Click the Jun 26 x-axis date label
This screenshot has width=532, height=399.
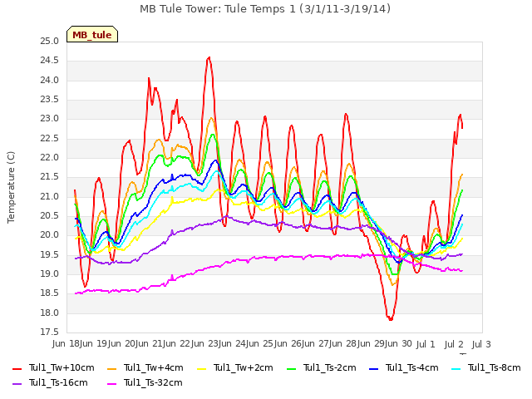click(x=288, y=344)
